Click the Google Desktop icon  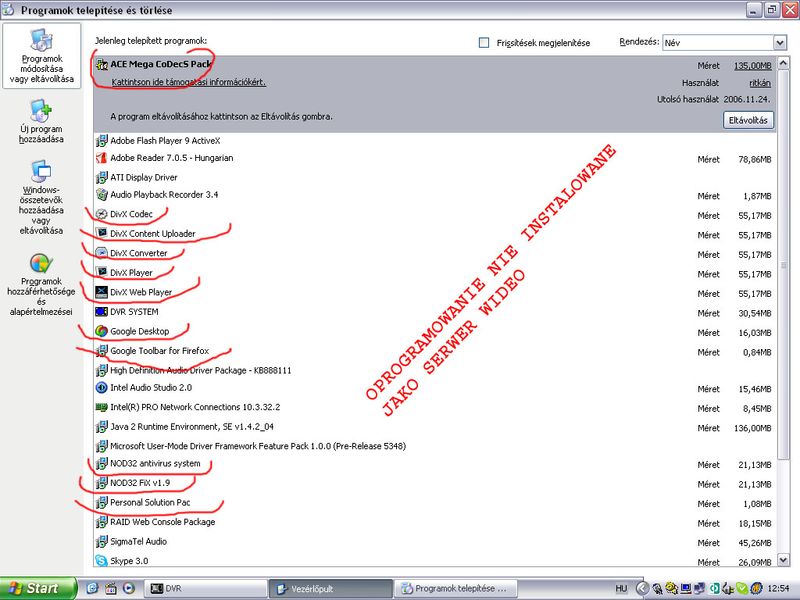[102, 331]
